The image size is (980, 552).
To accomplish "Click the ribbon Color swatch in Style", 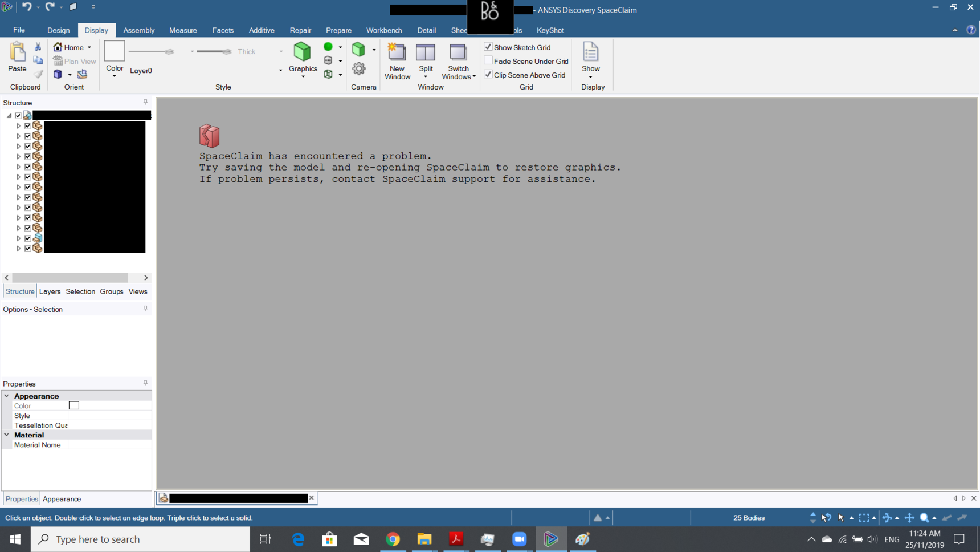I will pos(115,51).
